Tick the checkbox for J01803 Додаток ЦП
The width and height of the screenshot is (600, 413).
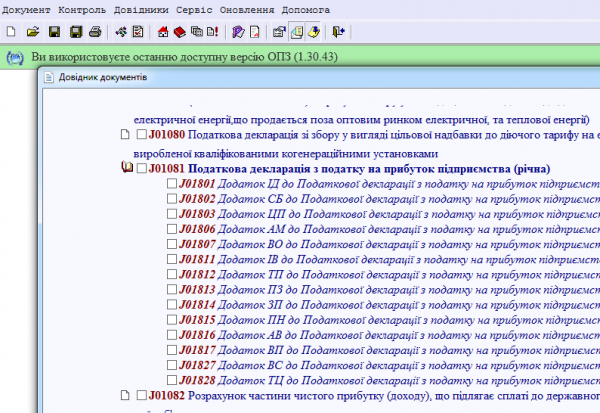click(172, 214)
